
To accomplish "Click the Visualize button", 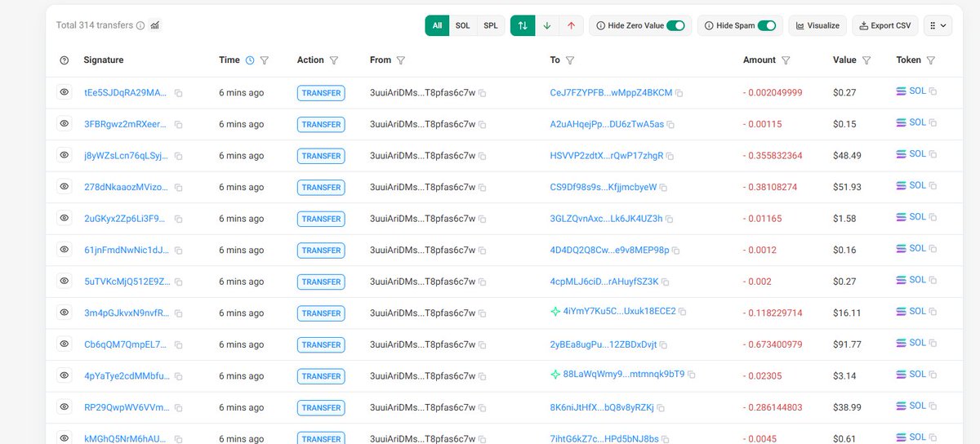I will pos(817,25).
